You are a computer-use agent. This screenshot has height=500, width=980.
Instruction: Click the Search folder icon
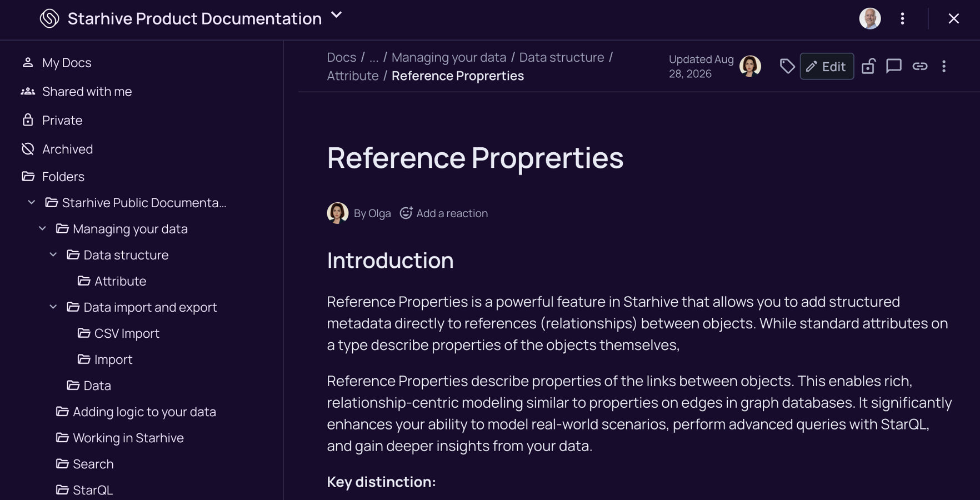coord(62,463)
